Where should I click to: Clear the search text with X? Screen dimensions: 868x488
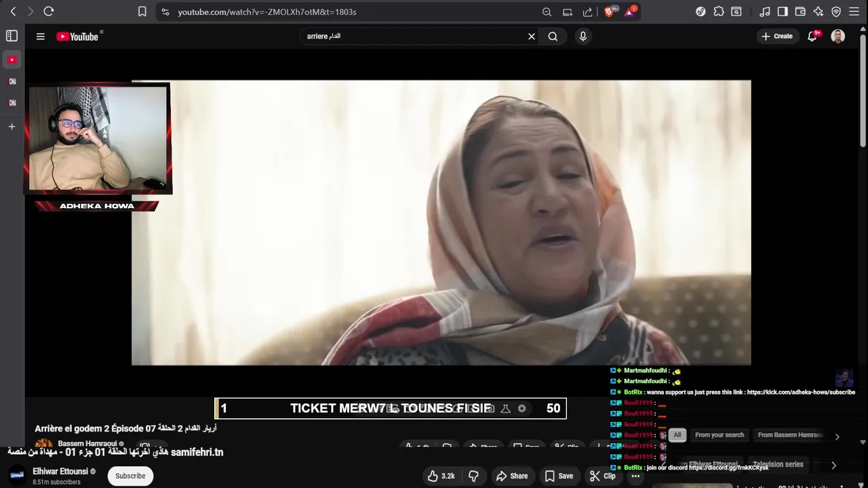[x=532, y=37]
